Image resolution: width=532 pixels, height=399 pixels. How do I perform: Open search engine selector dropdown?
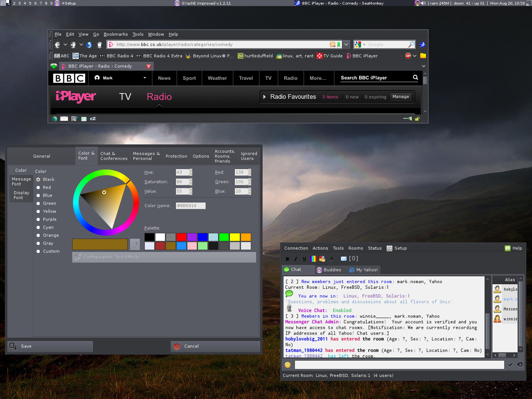coord(364,44)
